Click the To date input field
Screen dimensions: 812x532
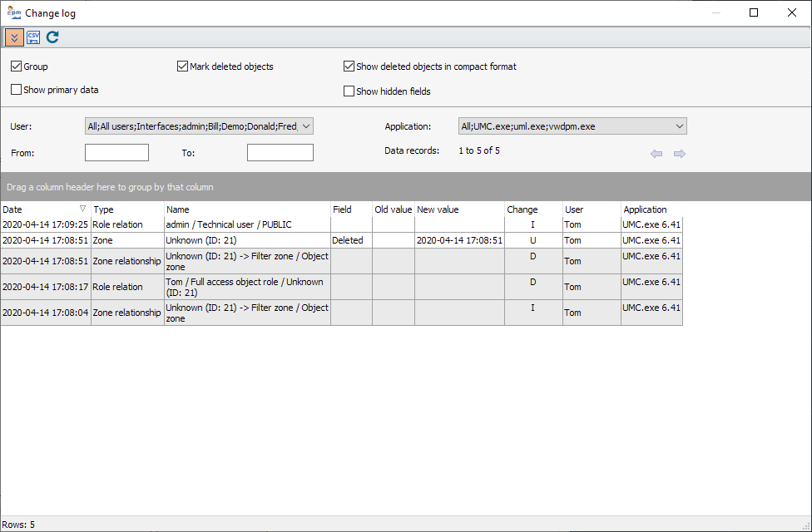[280, 153]
